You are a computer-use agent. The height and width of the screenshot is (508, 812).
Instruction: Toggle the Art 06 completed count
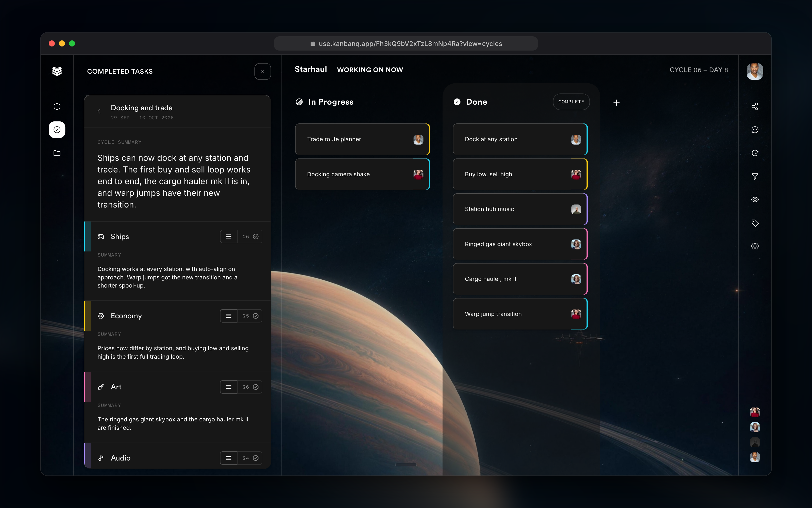250,387
